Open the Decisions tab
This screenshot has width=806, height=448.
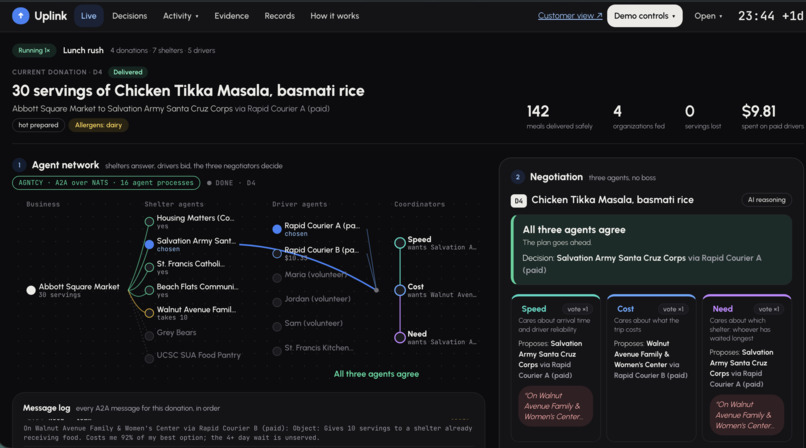[130, 16]
